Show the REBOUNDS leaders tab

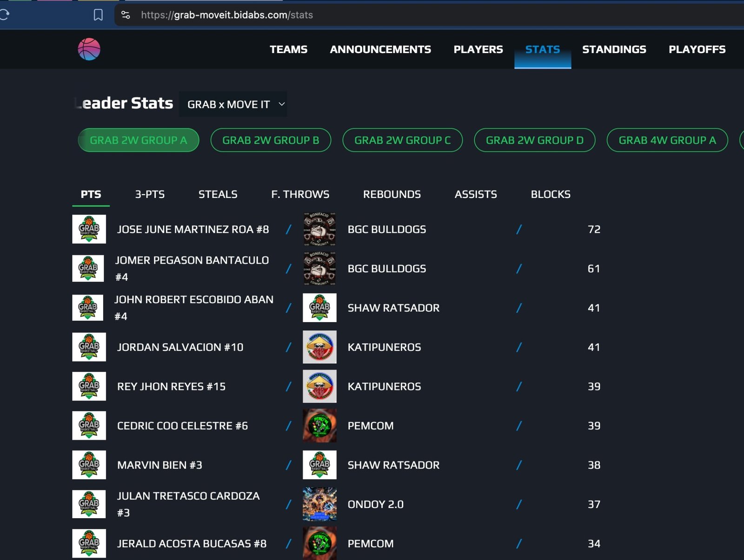[392, 194]
